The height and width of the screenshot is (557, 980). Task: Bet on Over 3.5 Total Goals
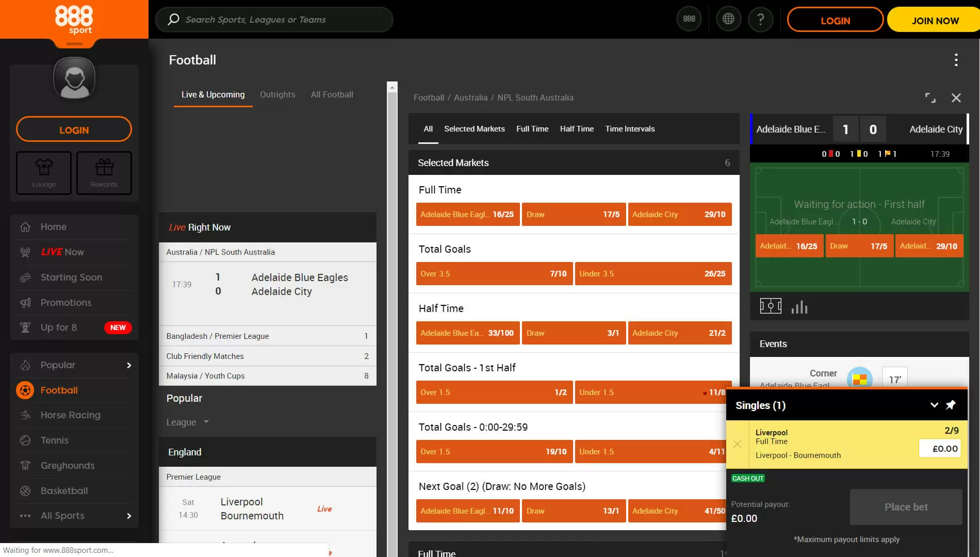click(x=494, y=273)
